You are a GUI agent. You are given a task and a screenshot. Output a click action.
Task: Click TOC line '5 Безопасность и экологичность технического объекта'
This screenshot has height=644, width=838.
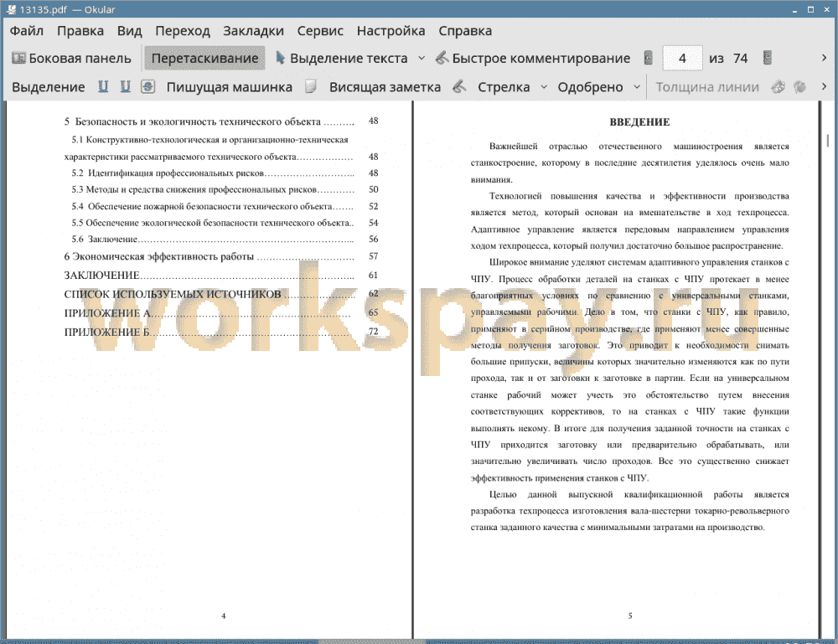coord(221,121)
